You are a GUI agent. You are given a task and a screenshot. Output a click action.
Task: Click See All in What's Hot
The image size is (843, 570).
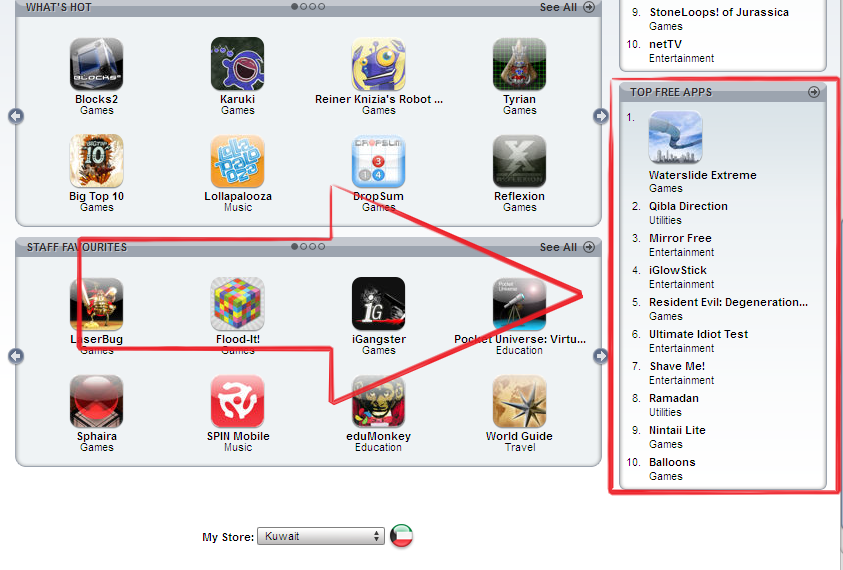(558, 7)
